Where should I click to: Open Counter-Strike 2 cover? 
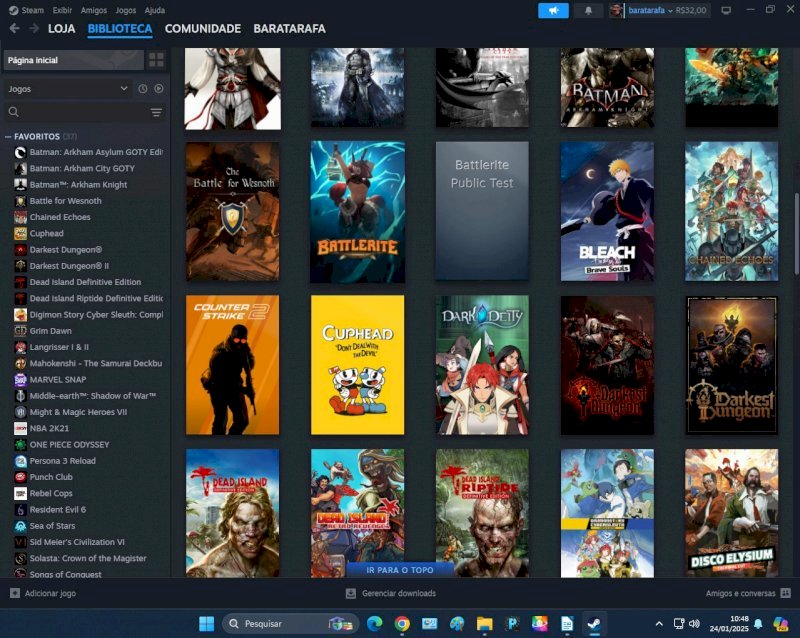(233, 365)
